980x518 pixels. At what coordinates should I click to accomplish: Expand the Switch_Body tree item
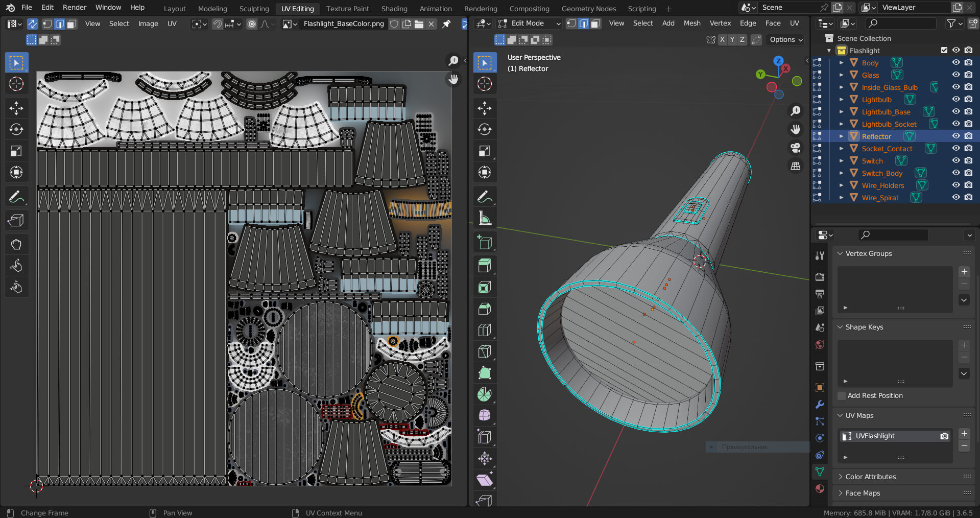pyautogui.click(x=841, y=173)
